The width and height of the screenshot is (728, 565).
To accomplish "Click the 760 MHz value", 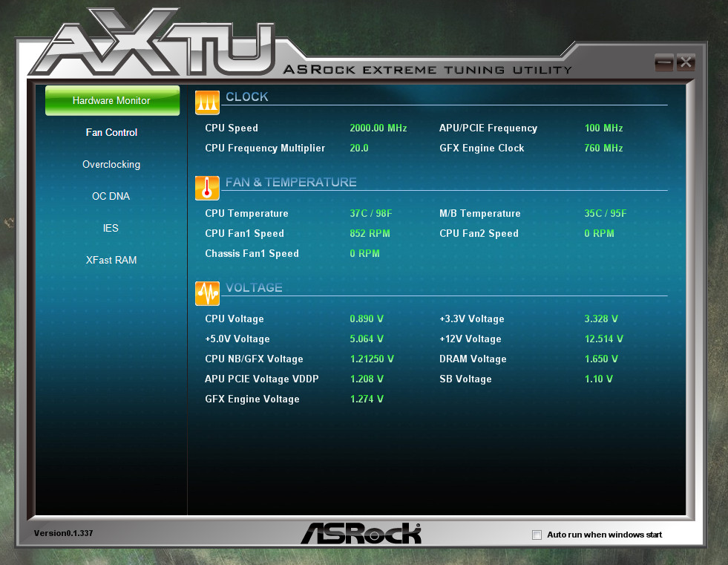I will pyautogui.click(x=603, y=148).
